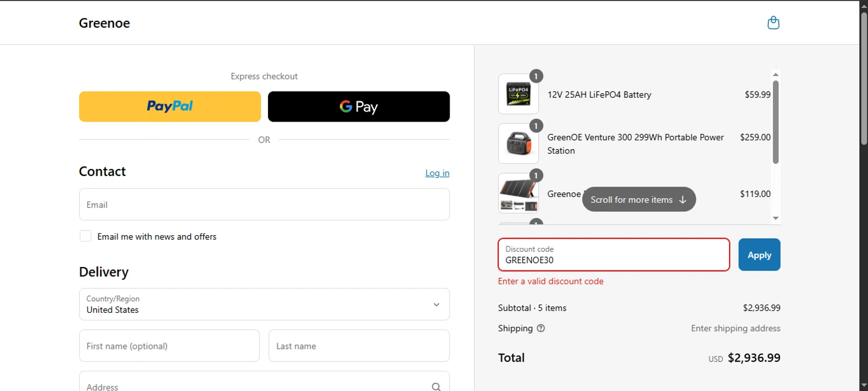Open the Greenoe store home link
Screen dimensions: 868x391
coord(104,23)
